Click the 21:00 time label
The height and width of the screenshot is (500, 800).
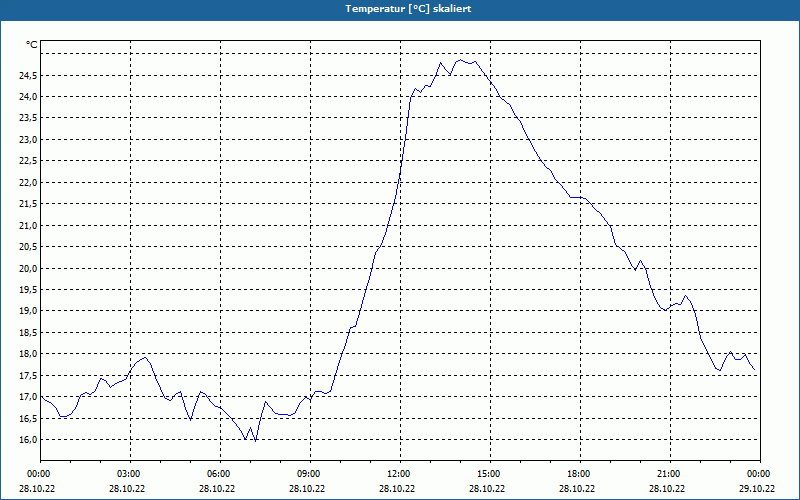[670, 474]
